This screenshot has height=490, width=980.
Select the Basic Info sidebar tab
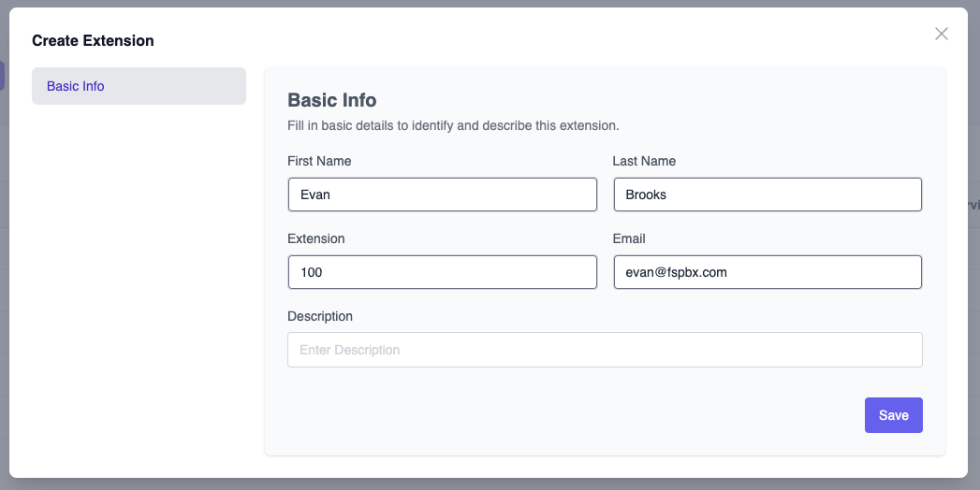(x=139, y=86)
